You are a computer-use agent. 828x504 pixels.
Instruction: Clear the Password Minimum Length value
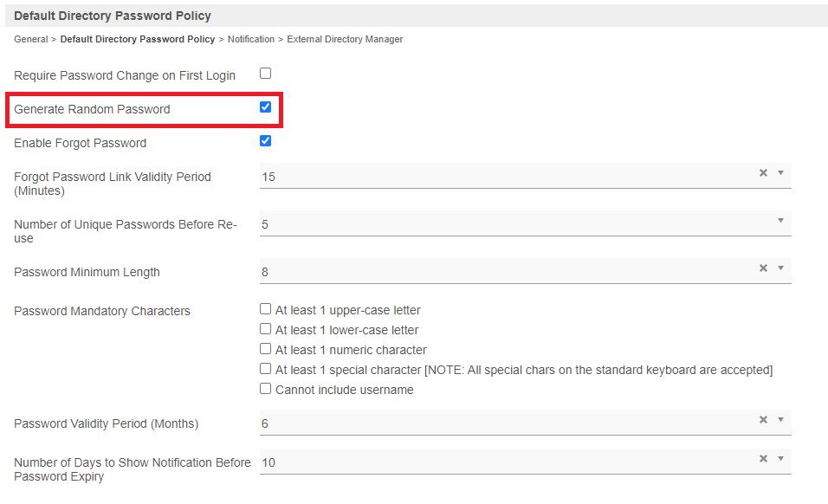point(763,268)
